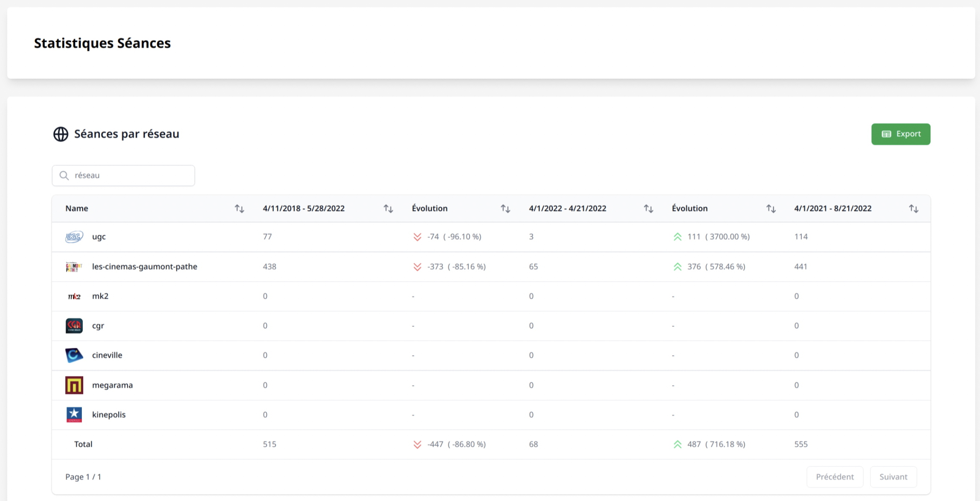Sort by 4/1/2021 - 8/21/2022 column arrows
980x501 pixels.
click(913, 209)
